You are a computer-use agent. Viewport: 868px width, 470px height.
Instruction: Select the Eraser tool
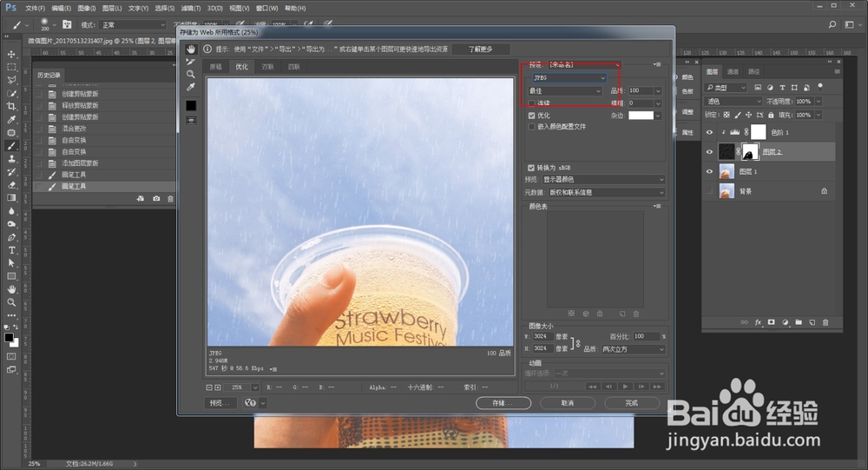(11, 185)
